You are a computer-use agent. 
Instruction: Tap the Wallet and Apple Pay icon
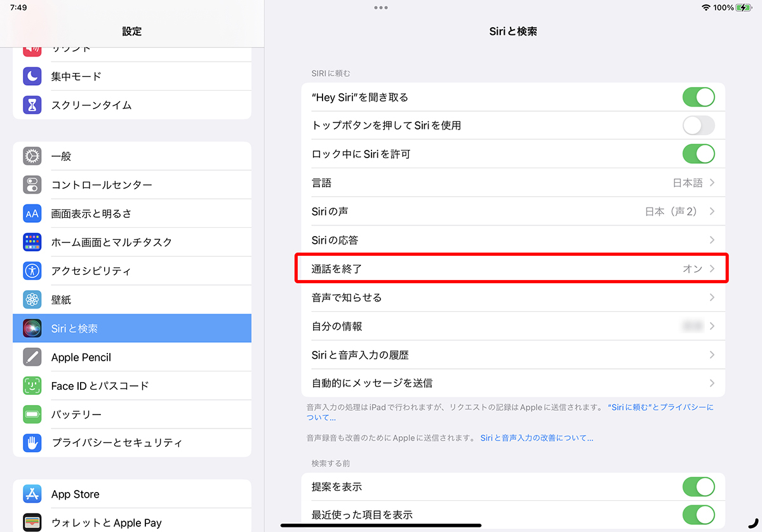click(32, 522)
